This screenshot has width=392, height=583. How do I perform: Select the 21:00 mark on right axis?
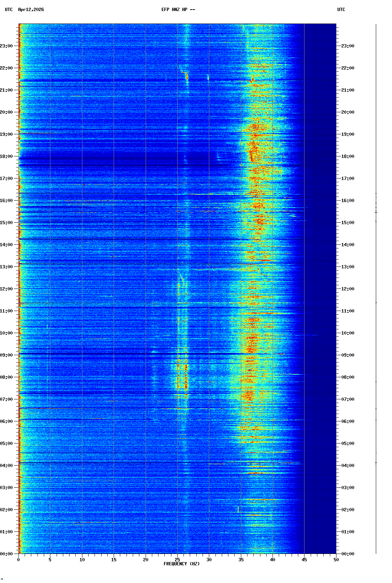348,90
